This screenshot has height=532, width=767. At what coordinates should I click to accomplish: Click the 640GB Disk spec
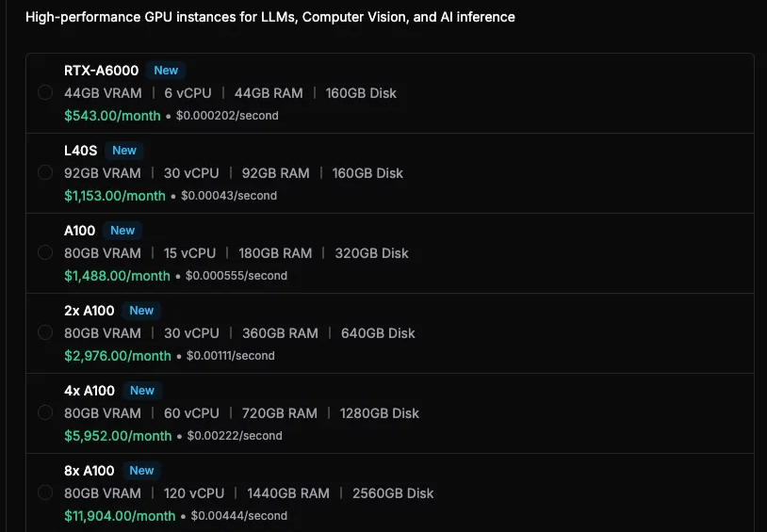coord(378,333)
